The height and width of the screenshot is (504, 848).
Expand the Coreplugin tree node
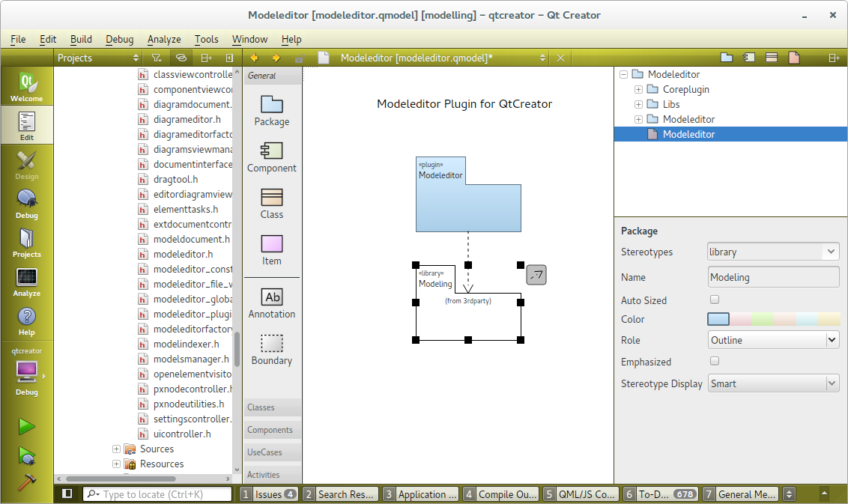(x=638, y=89)
